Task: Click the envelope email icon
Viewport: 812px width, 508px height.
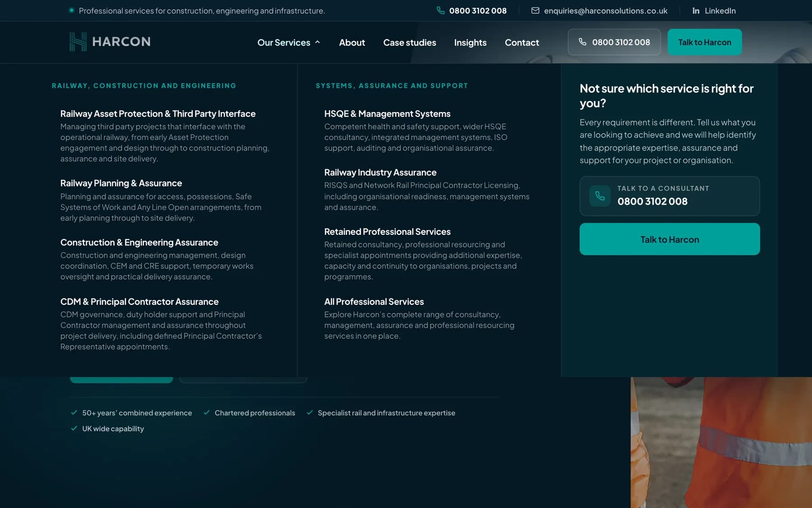Action: tap(535, 10)
